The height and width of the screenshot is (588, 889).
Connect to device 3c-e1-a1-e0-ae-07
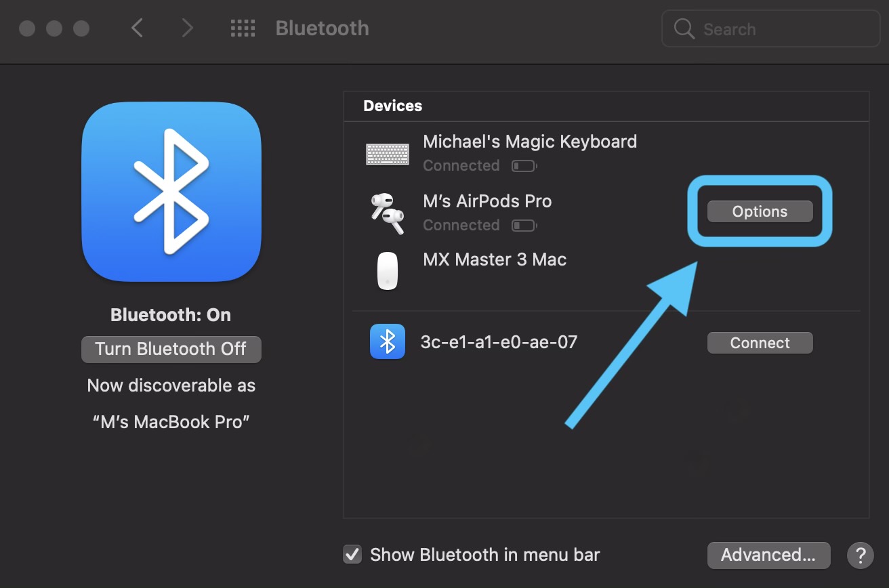[760, 342]
